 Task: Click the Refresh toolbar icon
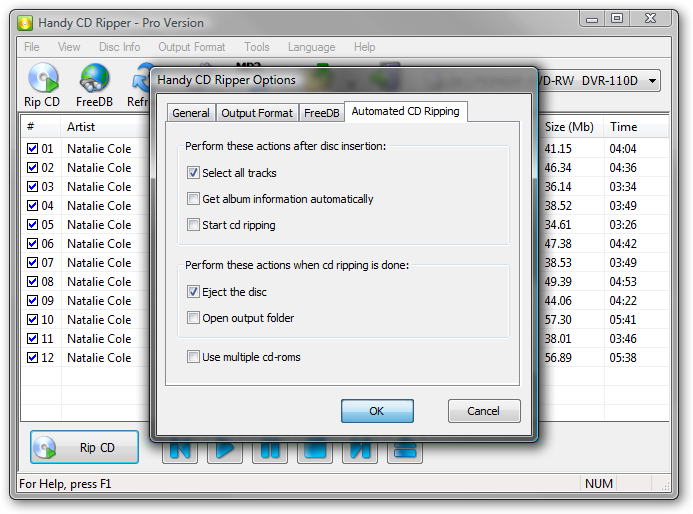coord(139,85)
